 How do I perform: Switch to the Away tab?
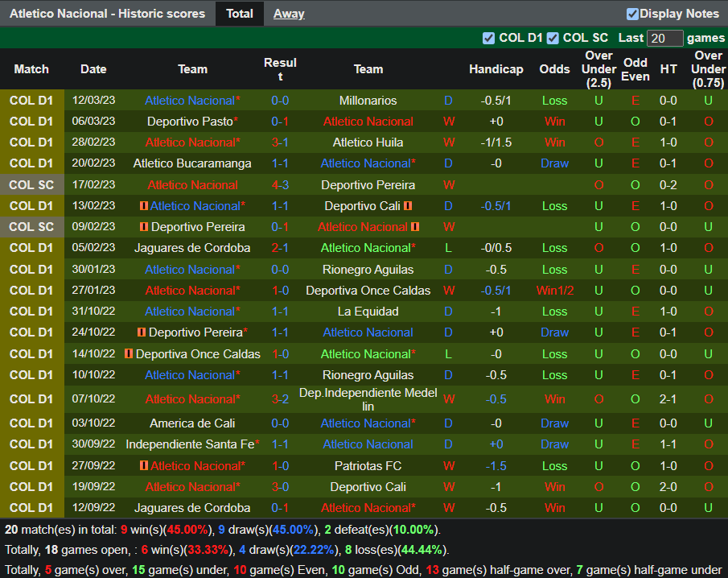coord(289,14)
